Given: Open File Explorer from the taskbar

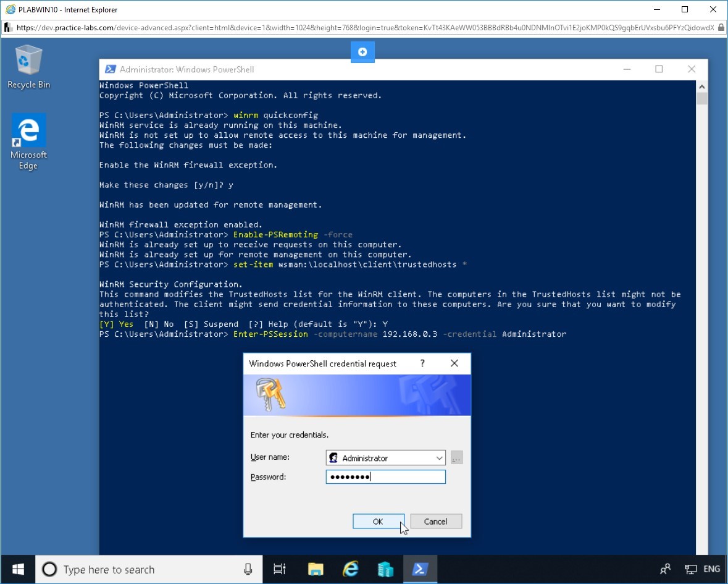Looking at the screenshot, I should [x=316, y=569].
